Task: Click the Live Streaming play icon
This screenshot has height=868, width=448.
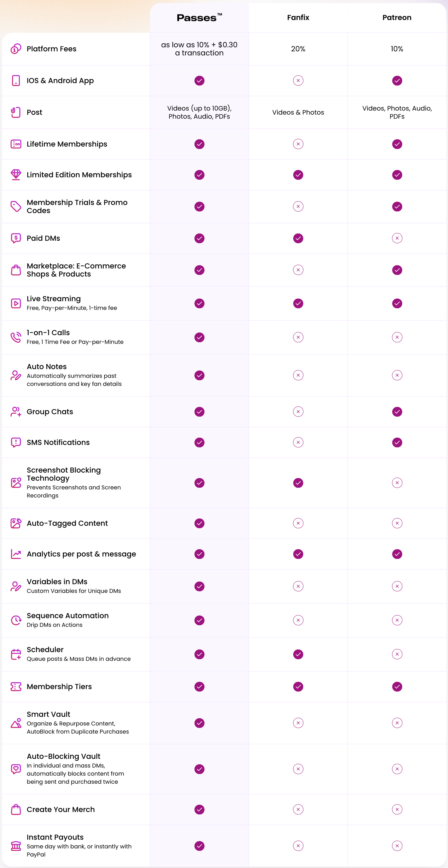Action: (x=16, y=303)
